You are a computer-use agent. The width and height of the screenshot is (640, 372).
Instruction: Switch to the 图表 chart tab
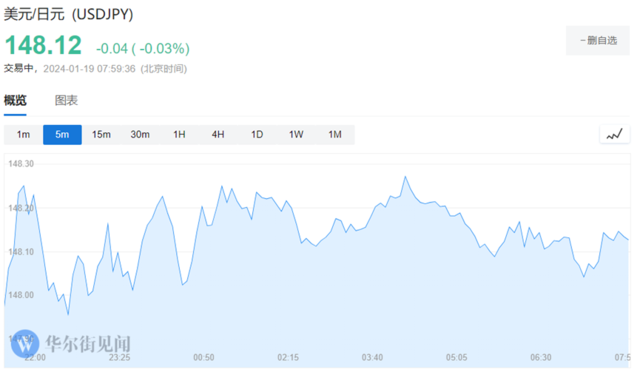[66, 100]
